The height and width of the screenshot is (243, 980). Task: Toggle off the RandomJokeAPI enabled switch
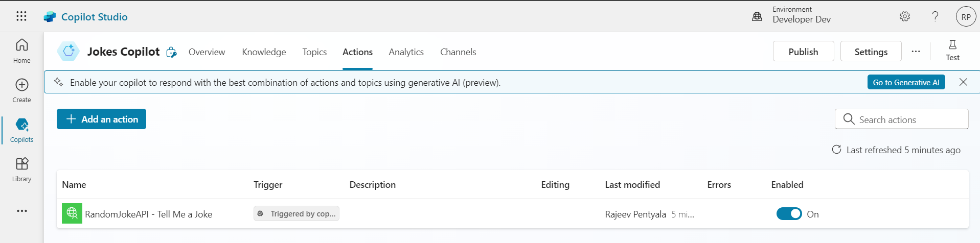(x=789, y=214)
